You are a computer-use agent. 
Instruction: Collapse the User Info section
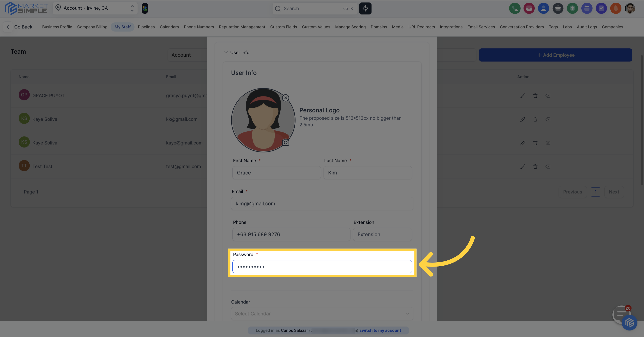226,53
